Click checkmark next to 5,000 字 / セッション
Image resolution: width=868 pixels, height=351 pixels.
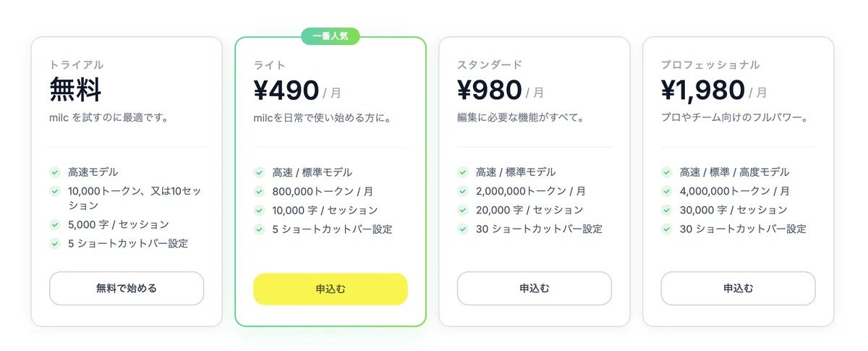point(55,224)
